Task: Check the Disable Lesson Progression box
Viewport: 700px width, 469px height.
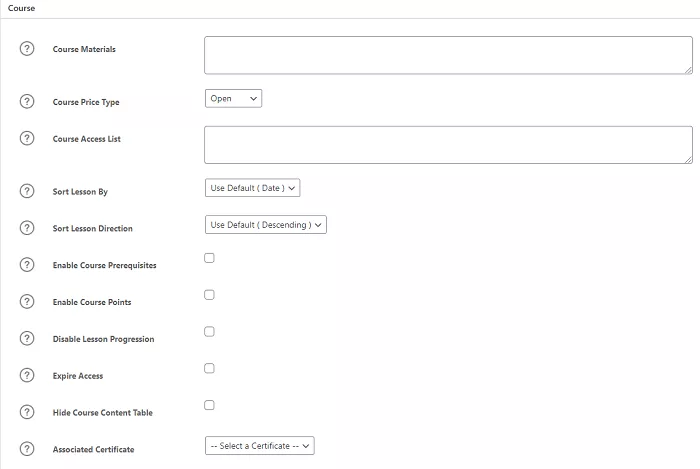Action: pyautogui.click(x=209, y=332)
